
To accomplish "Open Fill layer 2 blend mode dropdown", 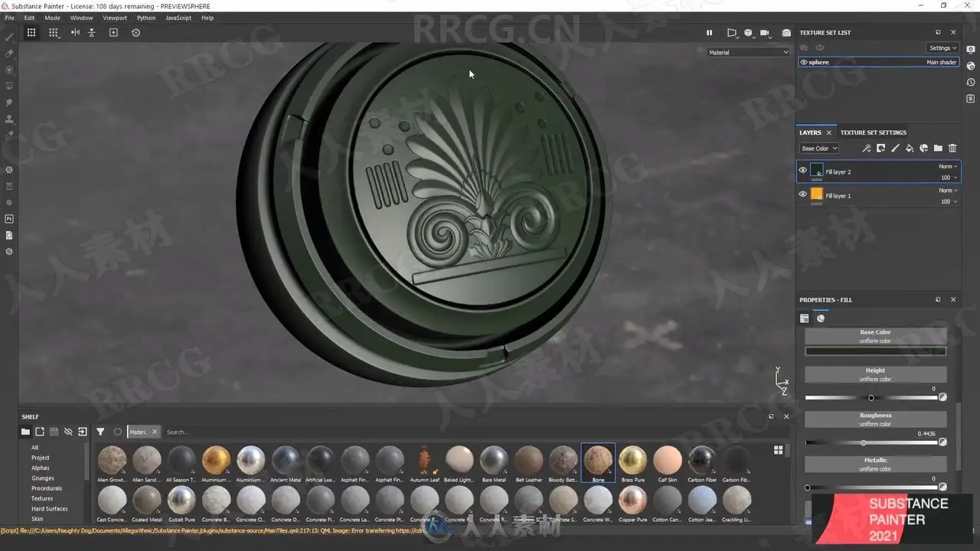I will (948, 166).
